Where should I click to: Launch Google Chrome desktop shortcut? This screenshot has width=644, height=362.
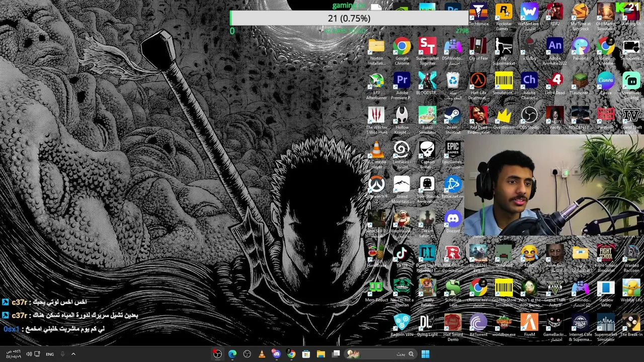tap(402, 52)
